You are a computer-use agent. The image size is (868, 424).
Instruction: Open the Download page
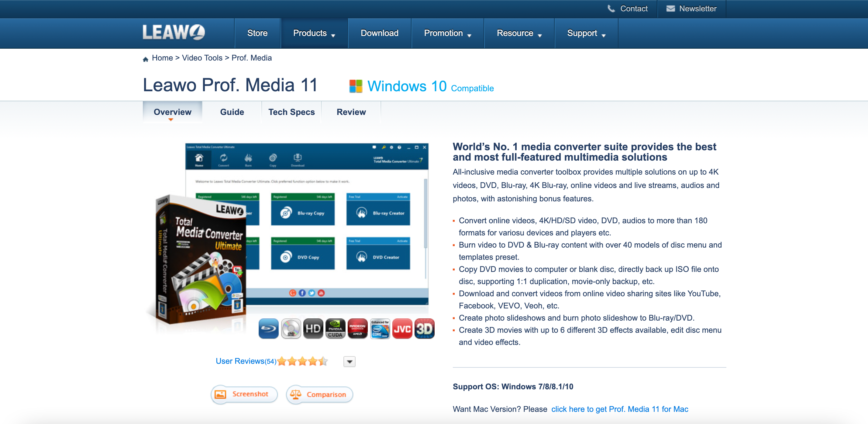pos(379,33)
